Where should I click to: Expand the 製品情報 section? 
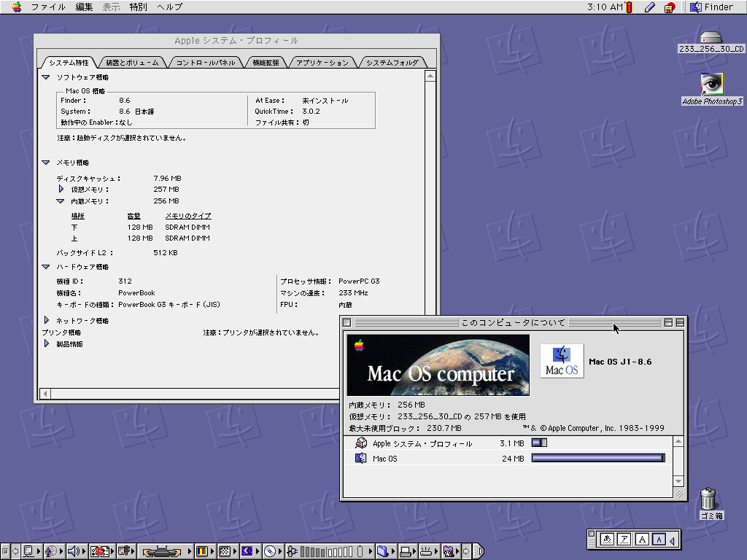(47, 343)
